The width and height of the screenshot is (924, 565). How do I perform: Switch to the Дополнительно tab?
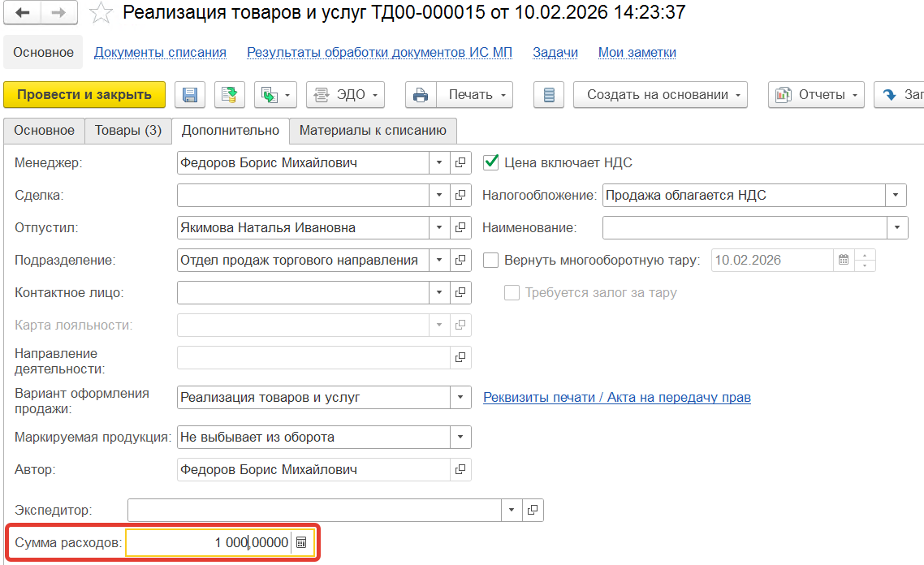click(231, 131)
